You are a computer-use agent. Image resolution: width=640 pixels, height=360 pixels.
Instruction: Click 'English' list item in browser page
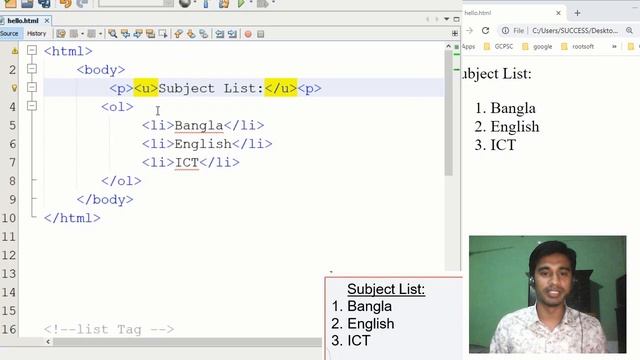pos(515,127)
